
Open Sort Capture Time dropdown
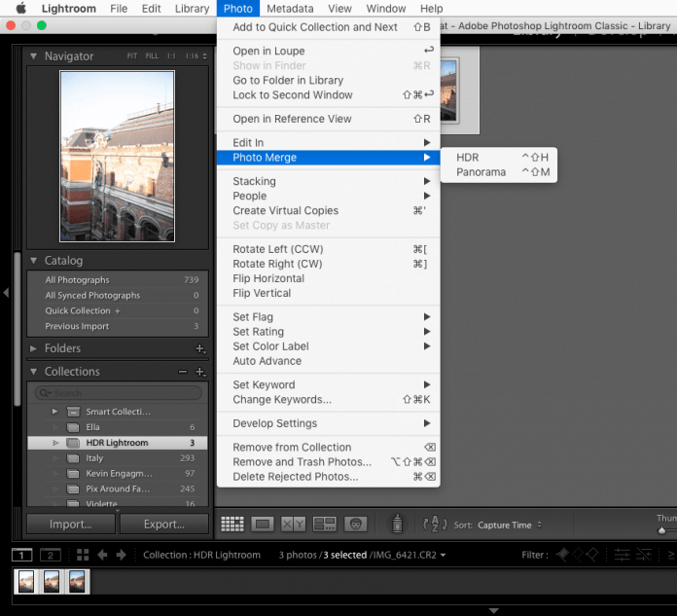pyautogui.click(x=510, y=525)
